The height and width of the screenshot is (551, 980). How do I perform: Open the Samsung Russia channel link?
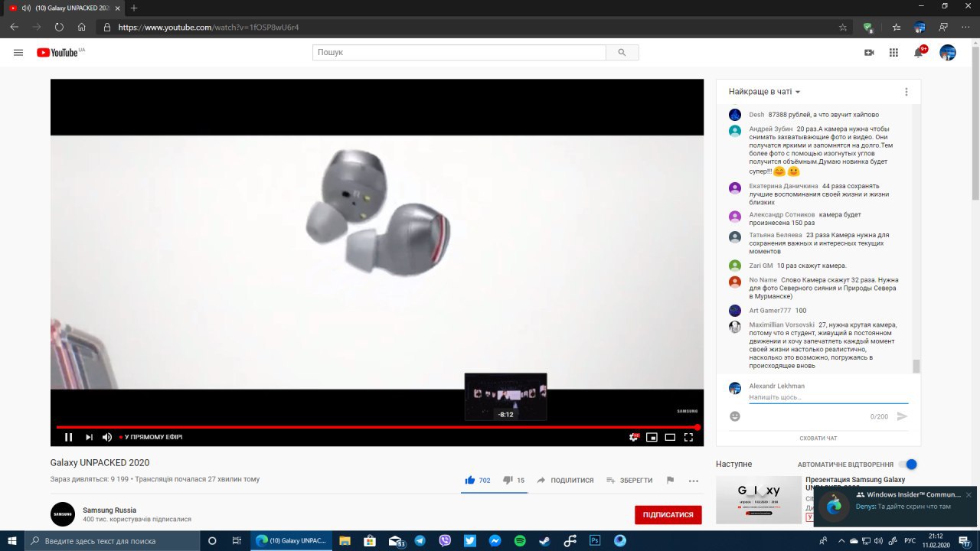109,510
